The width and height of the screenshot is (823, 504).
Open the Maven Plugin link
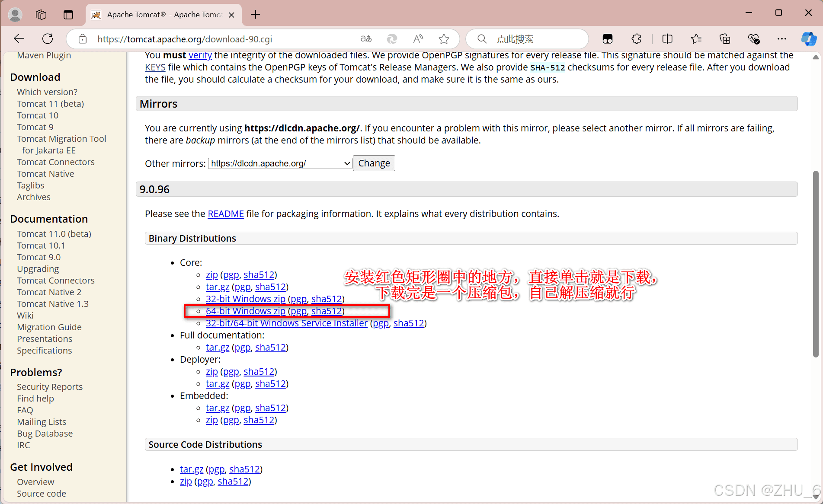tap(44, 56)
